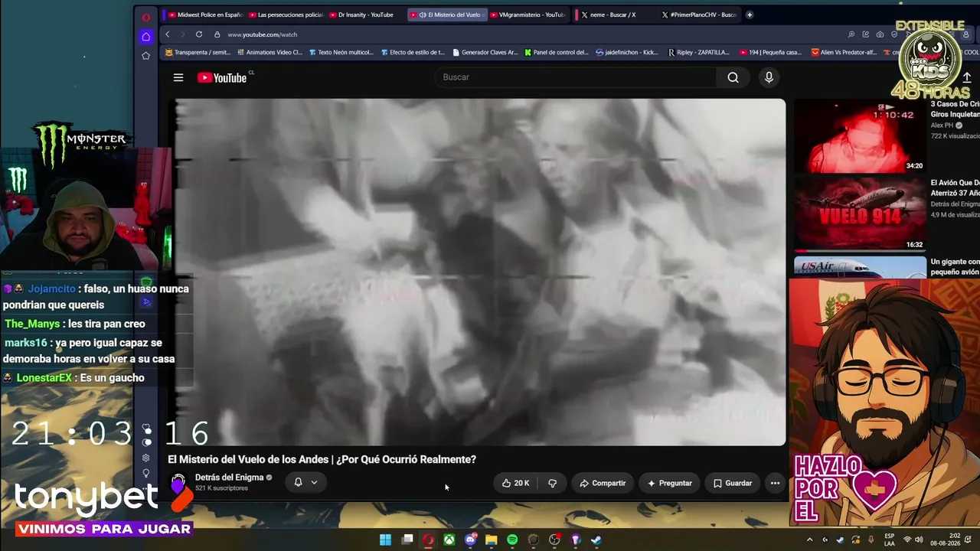Open the Opera menu logo button
The height and width of the screenshot is (551, 980).
(146, 17)
